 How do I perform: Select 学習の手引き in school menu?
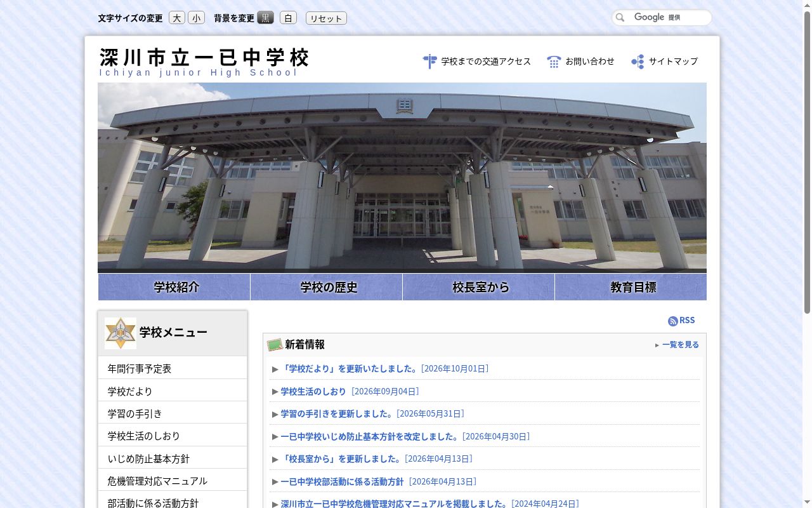[x=173, y=413]
